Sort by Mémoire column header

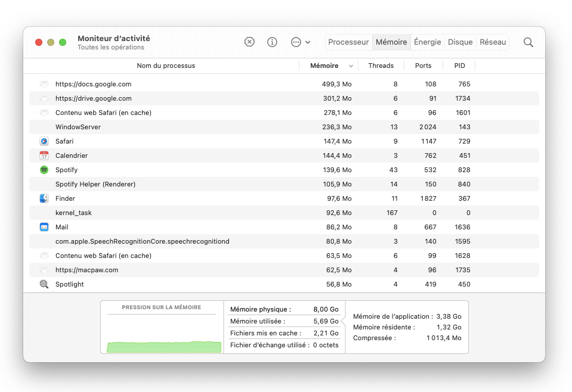pos(324,66)
